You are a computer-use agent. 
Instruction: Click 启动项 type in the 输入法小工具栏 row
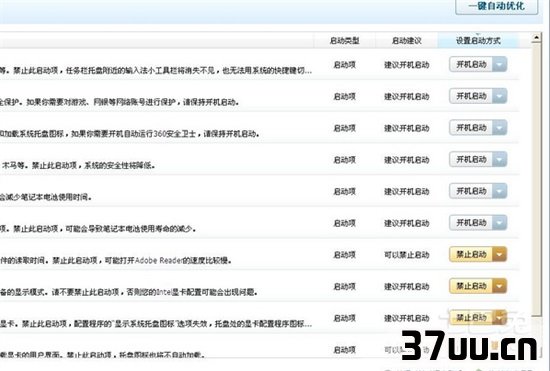tap(344, 65)
